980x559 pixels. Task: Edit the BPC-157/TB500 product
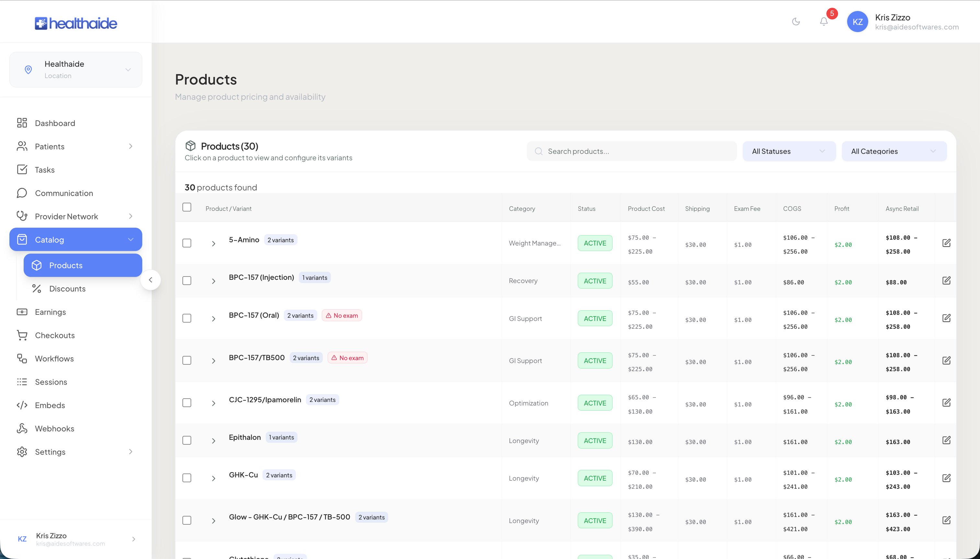coord(946,360)
